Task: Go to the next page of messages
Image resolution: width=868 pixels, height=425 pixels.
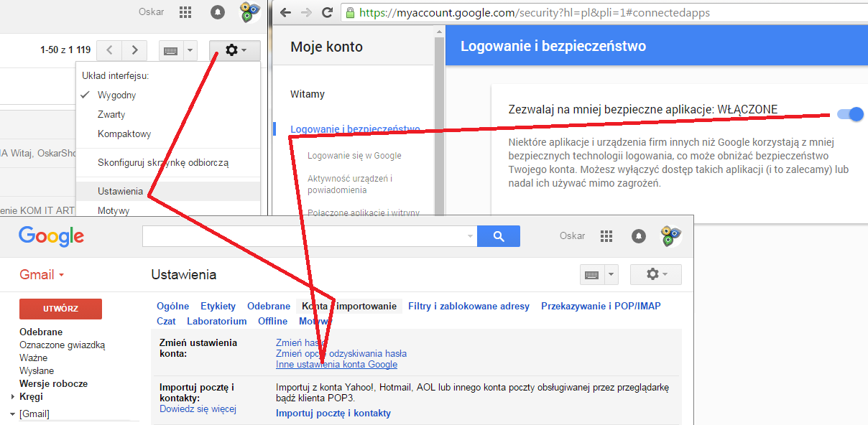Action: click(x=134, y=50)
